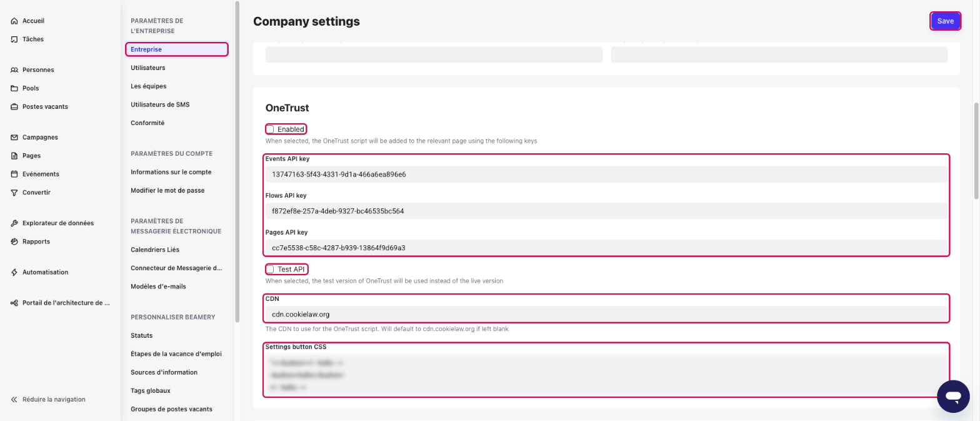Click the Convertir funnel icon
This screenshot has width=980, height=421.
pyautogui.click(x=14, y=193)
